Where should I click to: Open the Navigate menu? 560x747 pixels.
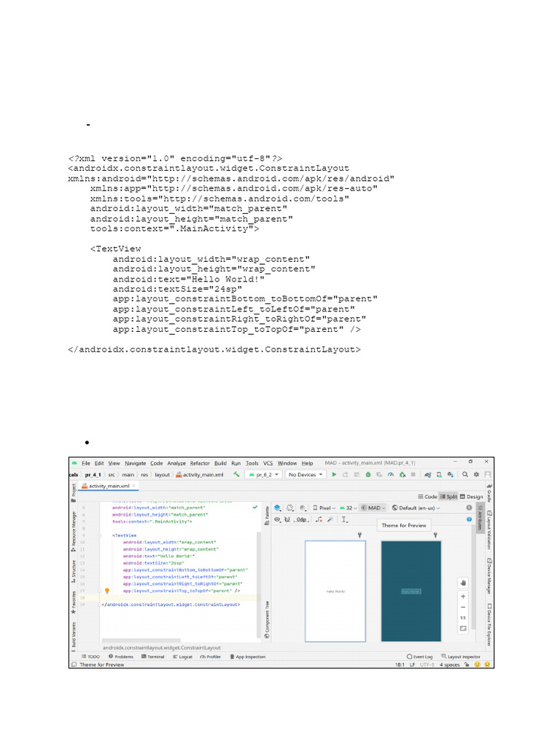coord(135,463)
